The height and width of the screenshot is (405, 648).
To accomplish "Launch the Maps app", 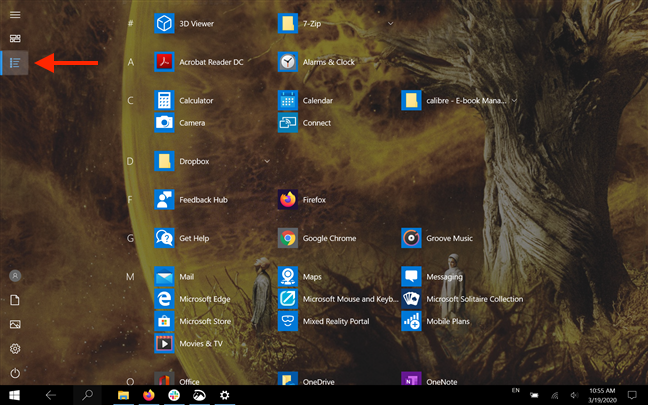I will coord(300,276).
